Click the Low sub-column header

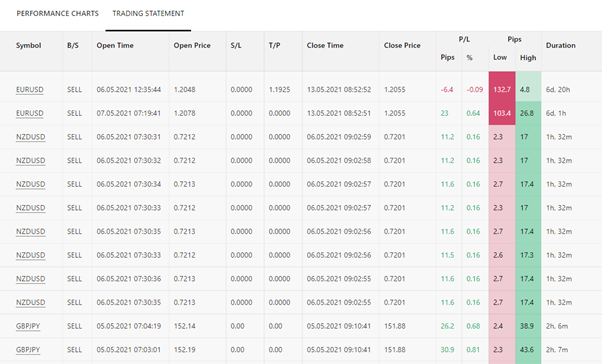click(500, 58)
